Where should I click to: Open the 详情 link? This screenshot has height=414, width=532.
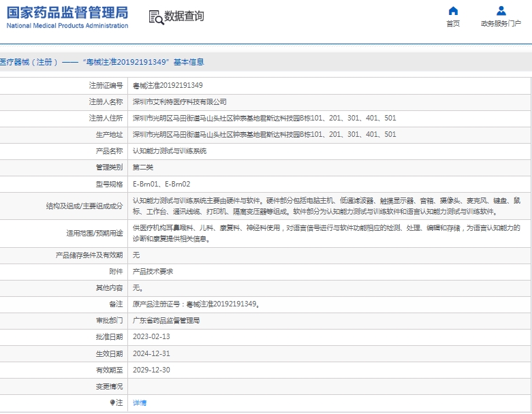point(140,403)
